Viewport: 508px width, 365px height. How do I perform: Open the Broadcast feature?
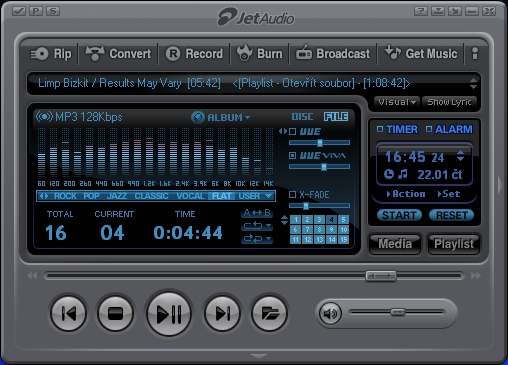pyautogui.click(x=333, y=54)
